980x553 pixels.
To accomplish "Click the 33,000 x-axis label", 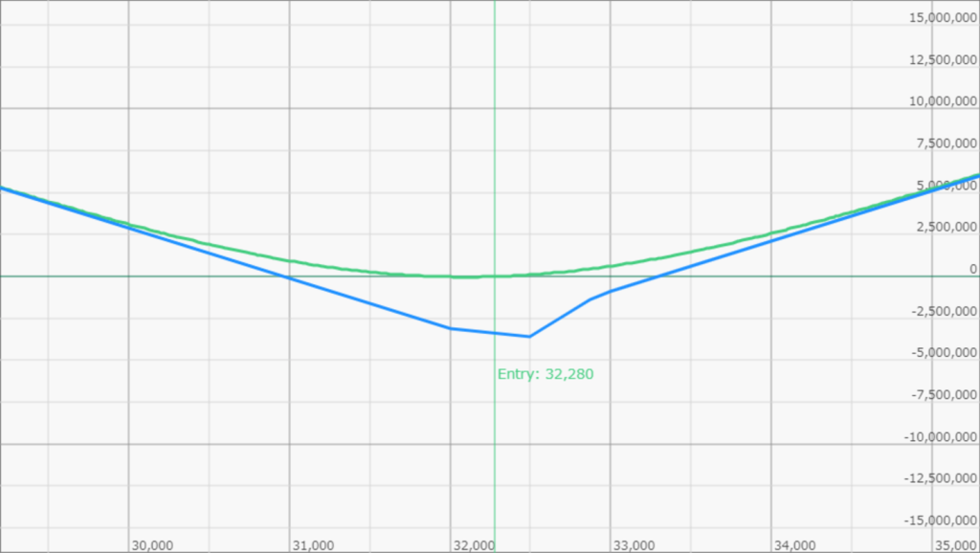I will coord(634,545).
